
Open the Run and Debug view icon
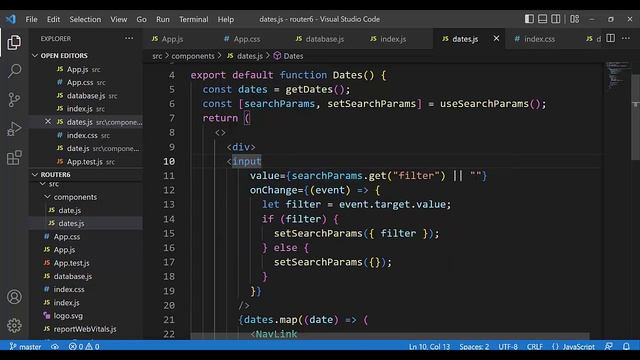[x=14, y=129]
